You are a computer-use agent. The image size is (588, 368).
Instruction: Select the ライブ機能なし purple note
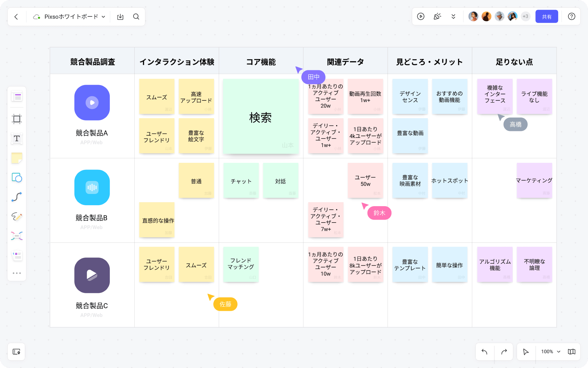pyautogui.click(x=534, y=96)
